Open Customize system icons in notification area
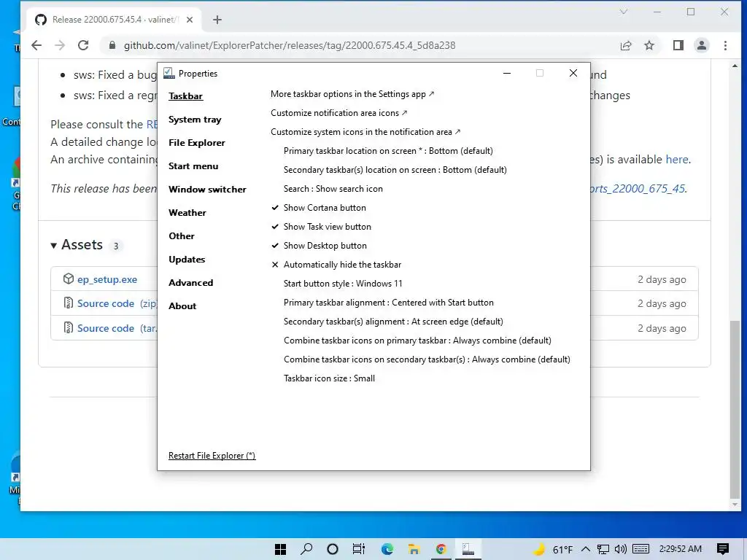747x560 pixels. [365, 132]
